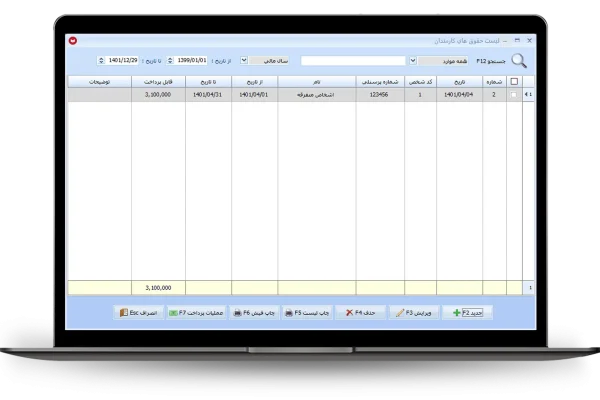600x400 pixels.
Task: Click Print List (چاپ لیست F5)
Action: click(x=307, y=312)
